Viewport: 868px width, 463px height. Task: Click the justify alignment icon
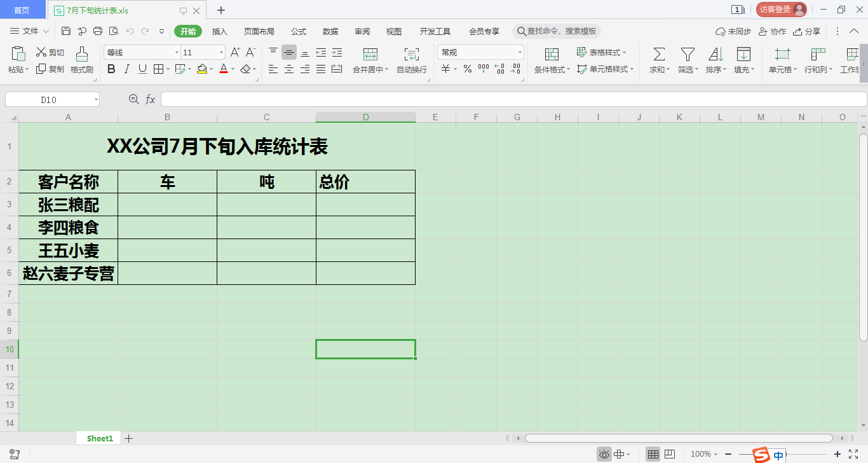tap(321, 69)
